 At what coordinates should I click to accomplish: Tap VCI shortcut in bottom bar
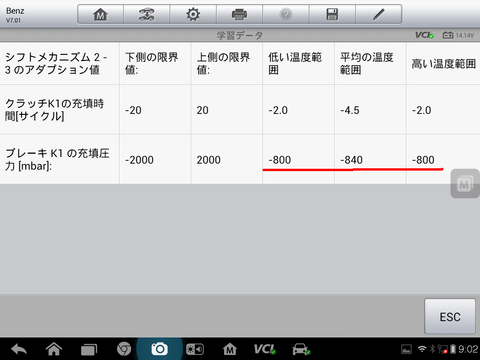[265, 349]
